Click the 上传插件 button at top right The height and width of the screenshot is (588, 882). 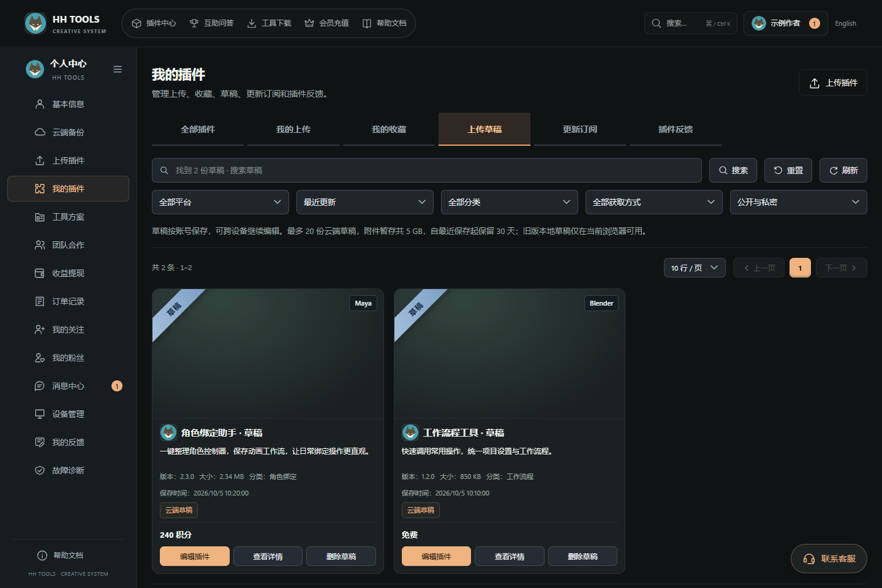click(x=833, y=83)
